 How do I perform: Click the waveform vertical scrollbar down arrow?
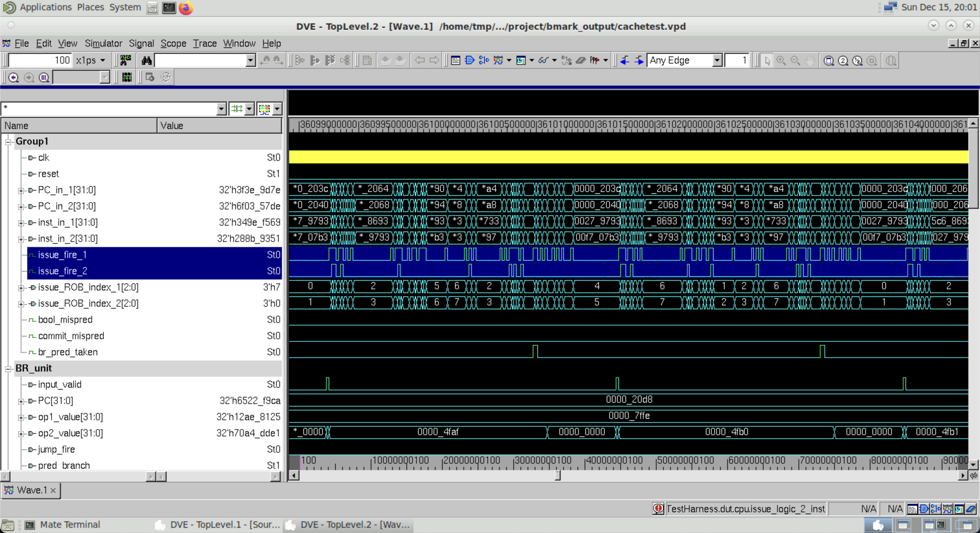[x=973, y=465]
